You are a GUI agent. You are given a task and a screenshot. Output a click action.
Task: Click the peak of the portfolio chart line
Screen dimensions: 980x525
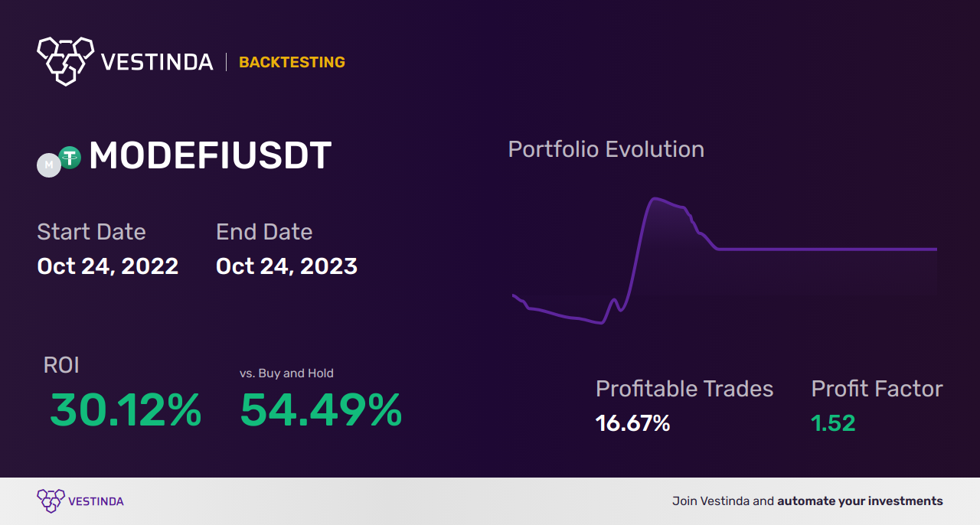[x=656, y=199]
